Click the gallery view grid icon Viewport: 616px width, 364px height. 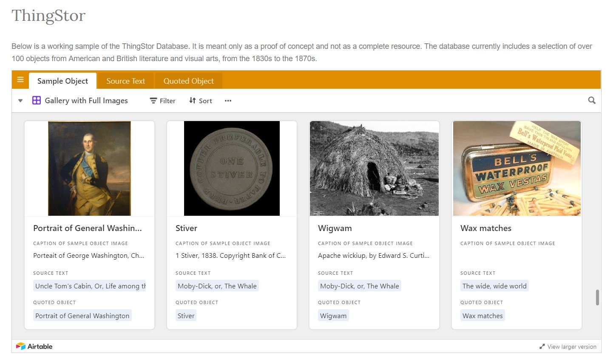[x=37, y=101]
